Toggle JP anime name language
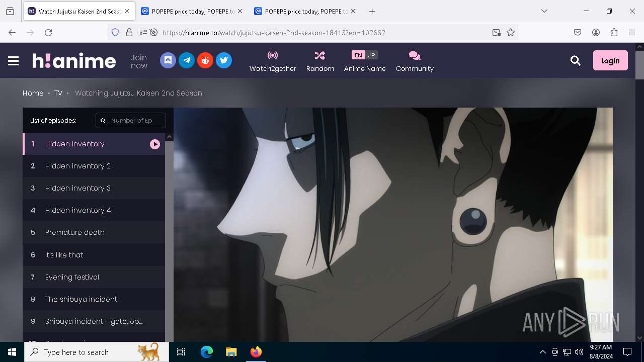Image resolution: width=644 pixels, height=362 pixels. [x=371, y=55]
